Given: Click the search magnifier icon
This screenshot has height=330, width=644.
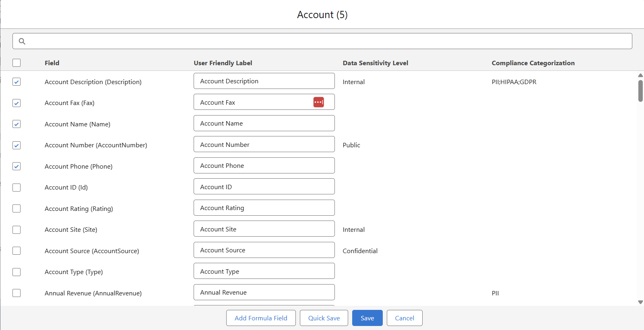Looking at the screenshot, I should (22, 41).
